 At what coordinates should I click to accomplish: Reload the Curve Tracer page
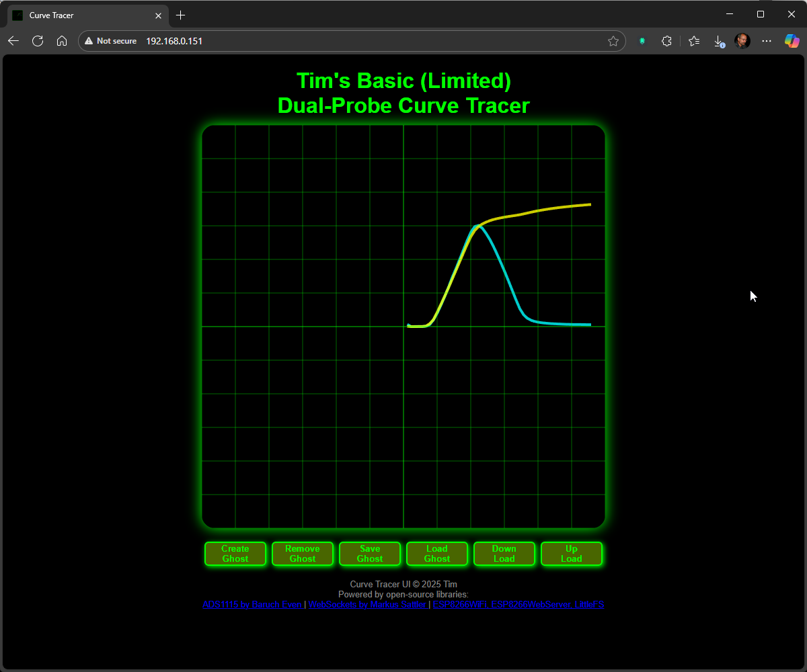pyautogui.click(x=38, y=41)
